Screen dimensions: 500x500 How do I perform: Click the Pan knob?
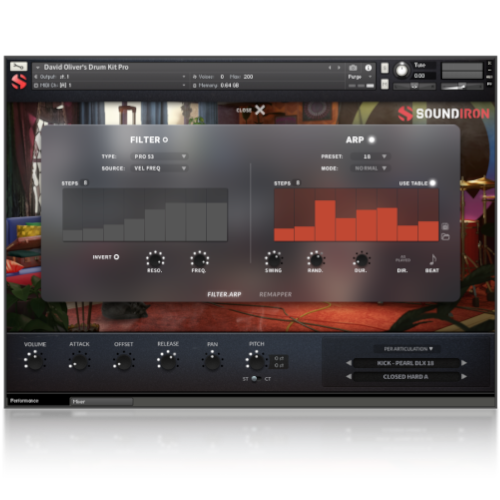tap(212, 362)
